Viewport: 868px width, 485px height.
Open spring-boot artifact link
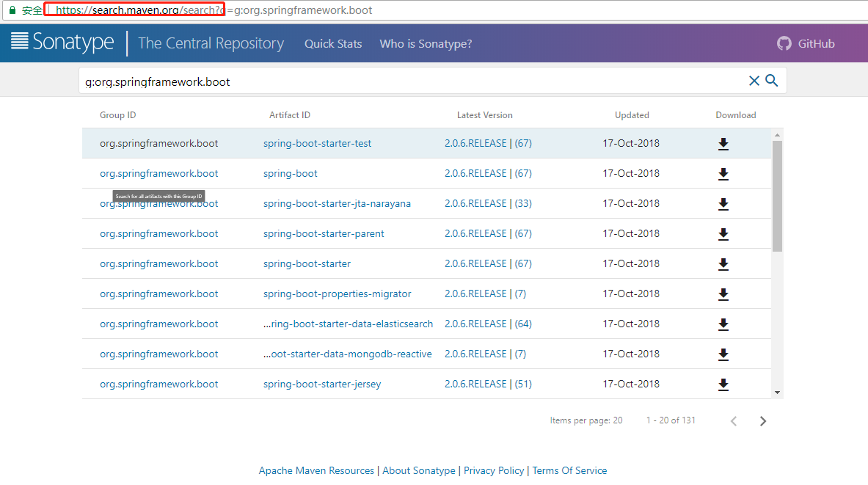tap(290, 173)
